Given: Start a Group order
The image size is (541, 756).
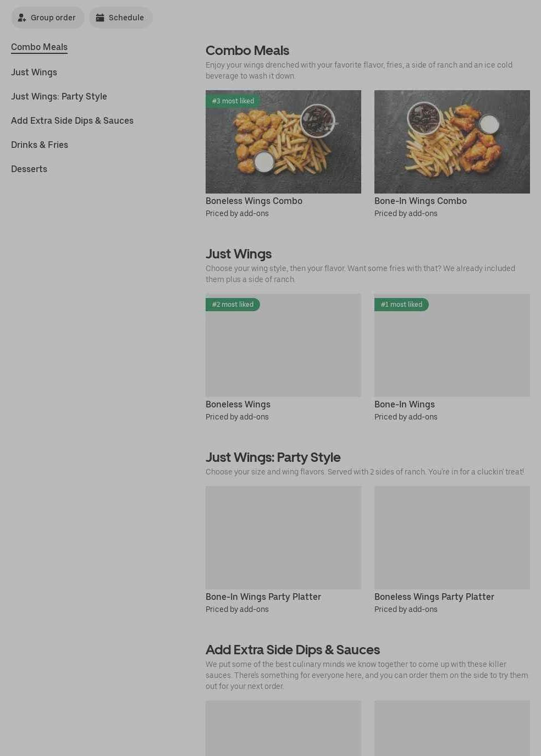Looking at the screenshot, I should tap(48, 18).
